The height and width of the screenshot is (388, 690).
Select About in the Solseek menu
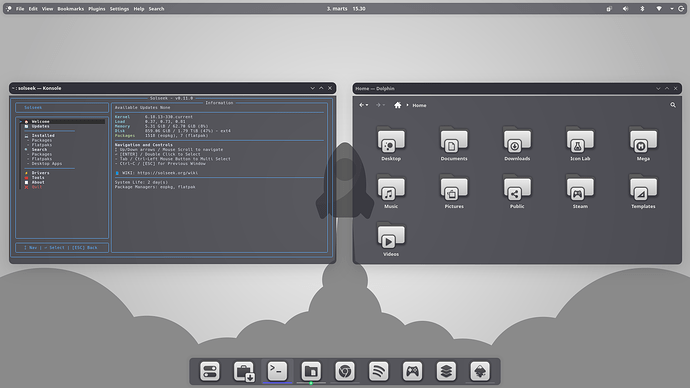tap(38, 182)
